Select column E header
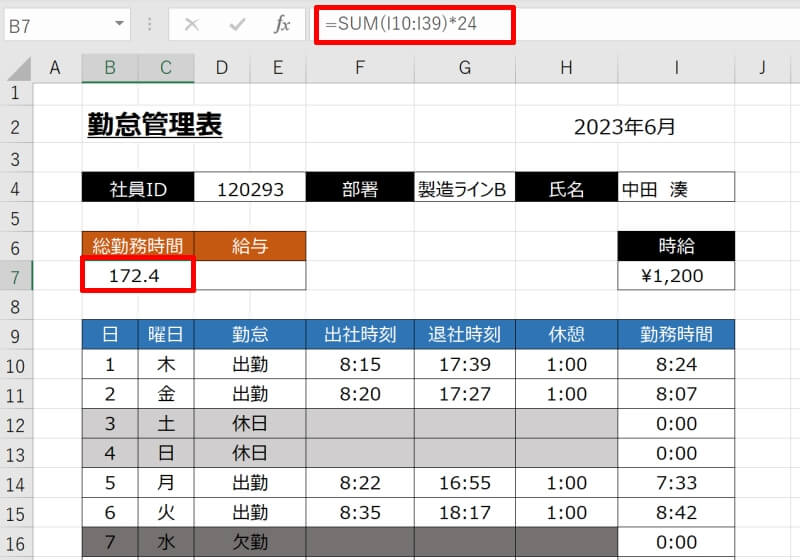Image resolution: width=800 pixels, height=560 pixels. (x=278, y=68)
